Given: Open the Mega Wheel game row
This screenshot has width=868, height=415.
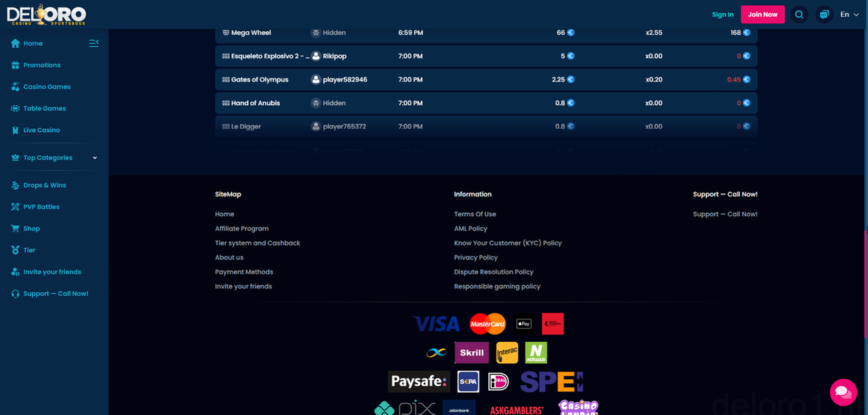Looking at the screenshot, I should point(486,33).
